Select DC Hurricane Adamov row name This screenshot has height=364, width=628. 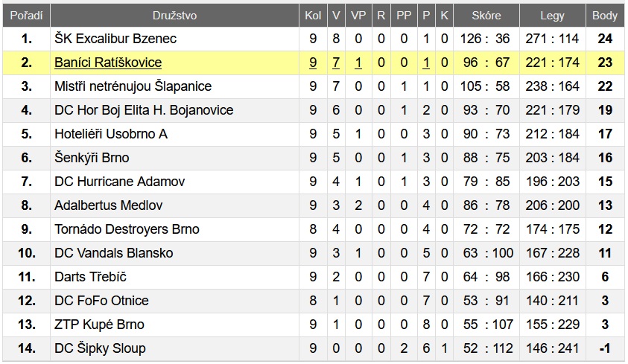click(x=119, y=182)
